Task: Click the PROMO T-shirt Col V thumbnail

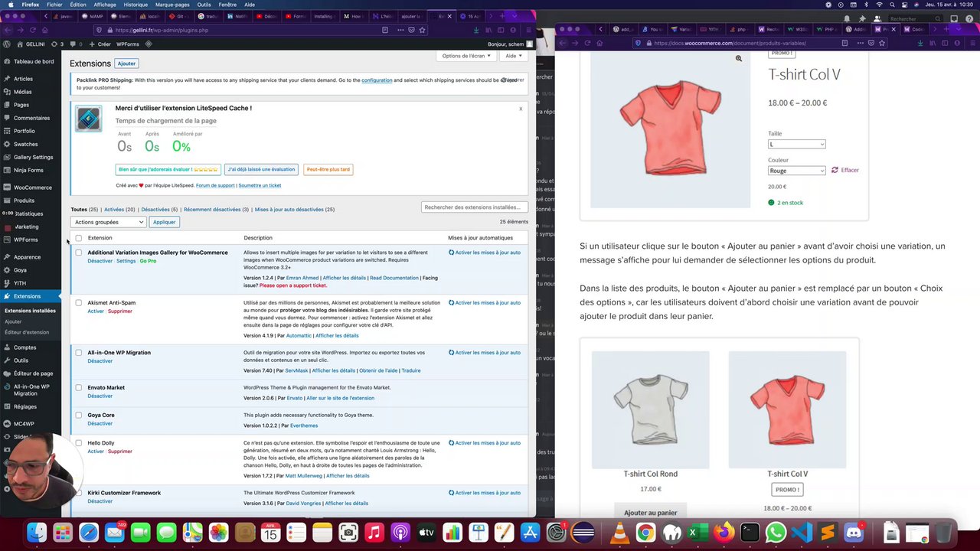Action: click(x=787, y=409)
